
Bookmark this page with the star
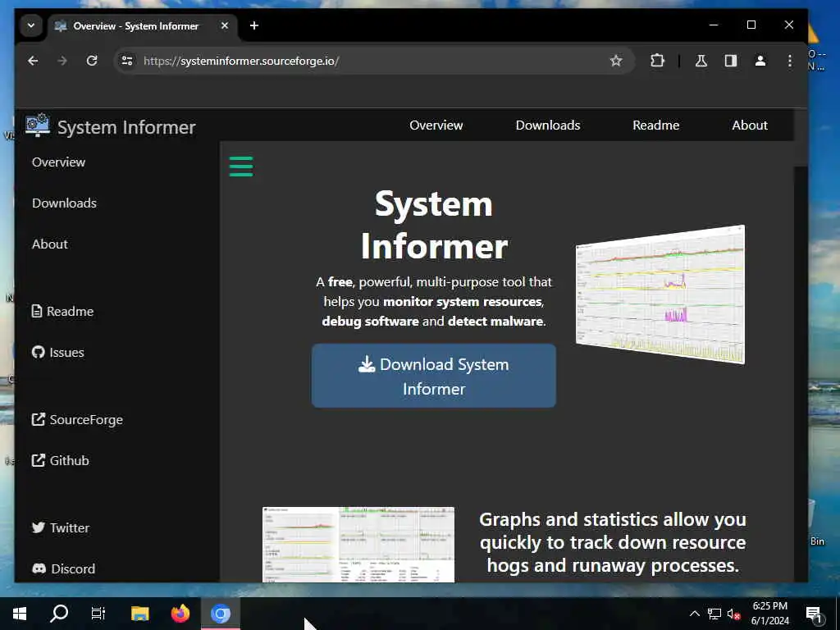pyautogui.click(x=616, y=61)
